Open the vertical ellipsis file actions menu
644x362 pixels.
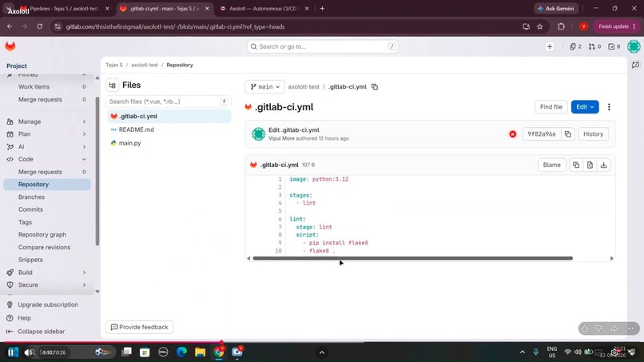(609, 107)
